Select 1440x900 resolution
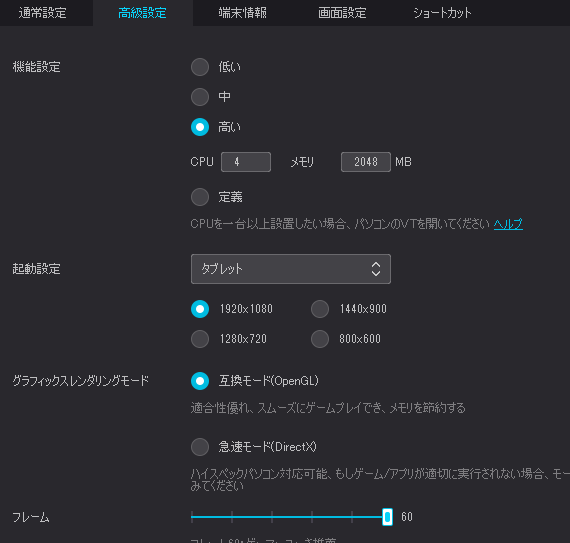The image size is (570, 543). click(x=320, y=309)
